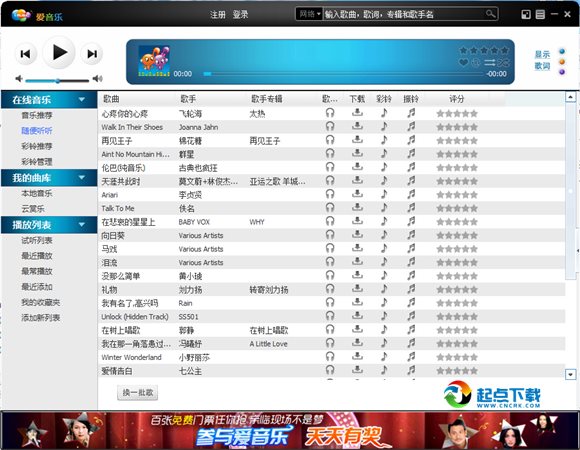Rate 泪流 with its star rating
This screenshot has height=450, width=580.
(457, 263)
